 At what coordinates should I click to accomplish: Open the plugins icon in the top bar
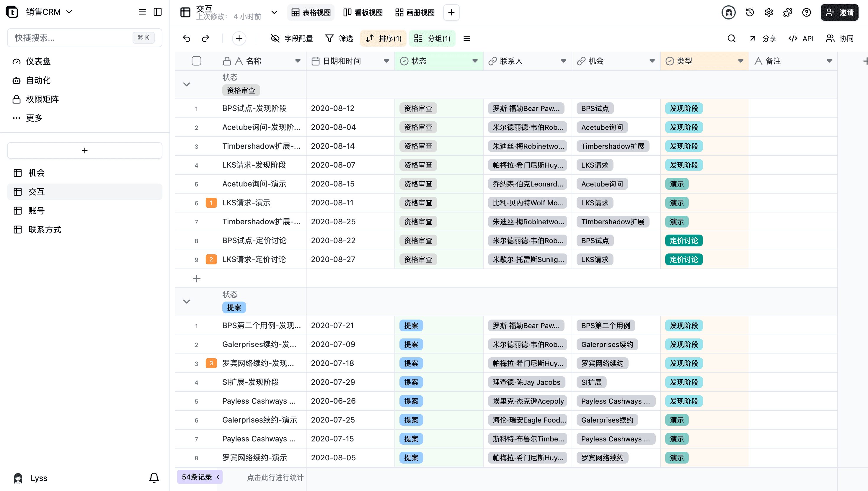tap(787, 12)
